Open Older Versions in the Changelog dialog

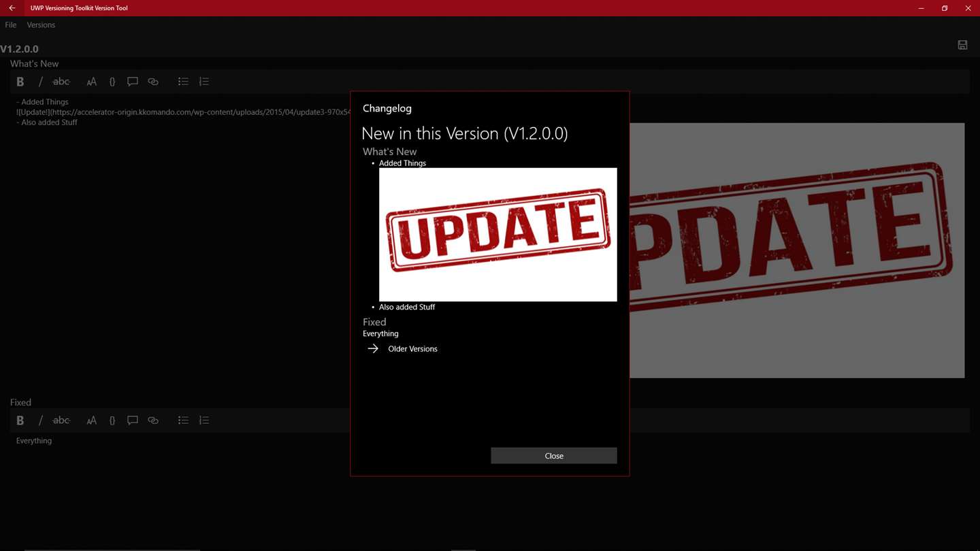412,349
